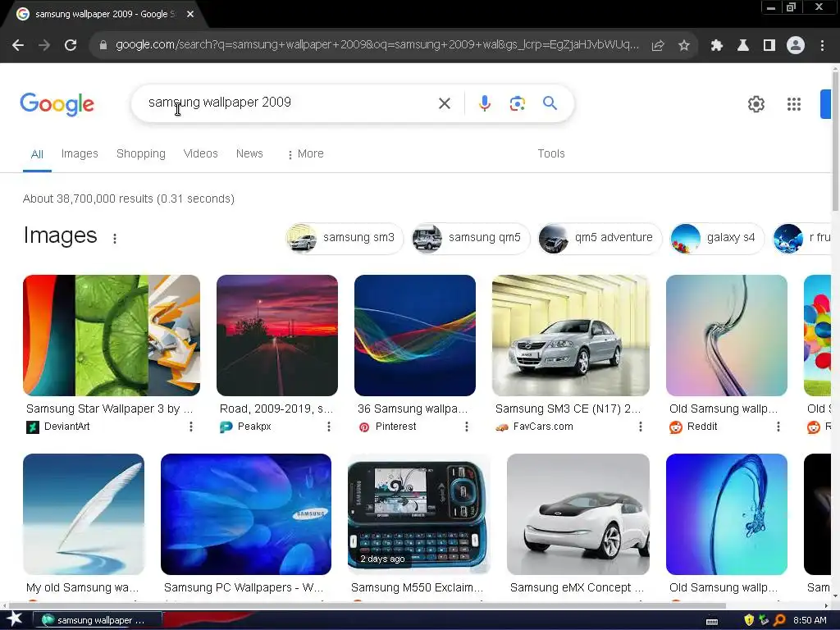The height and width of the screenshot is (630, 840).
Task: Open options dots for DeviantArt result
Action: pyautogui.click(x=190, y=427)
